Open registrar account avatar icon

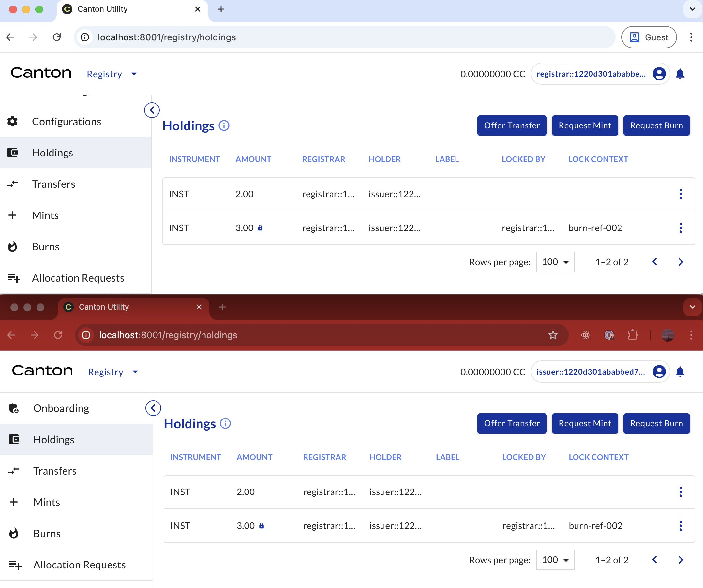point(659,74)
